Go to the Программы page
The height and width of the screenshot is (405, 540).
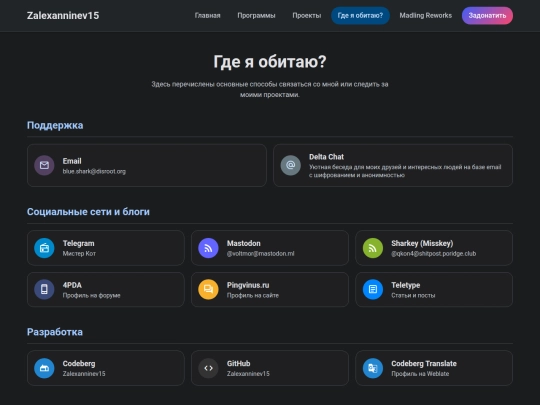pyautogui.click(x=256, y=15)
